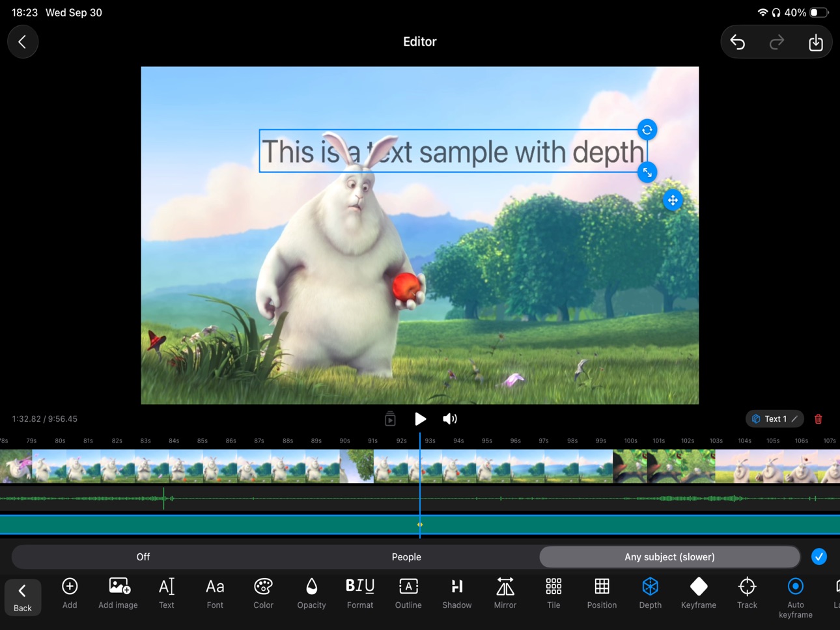Image resolution: width=840 pixels, height=630 pixels.
Task: Tap the back arrow at top left
Action: [23, 42]
